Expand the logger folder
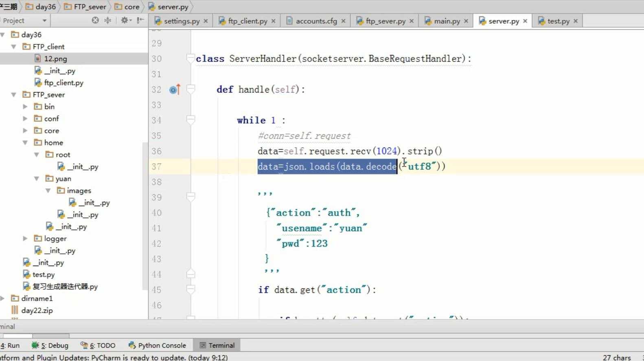 click(25, 238)
